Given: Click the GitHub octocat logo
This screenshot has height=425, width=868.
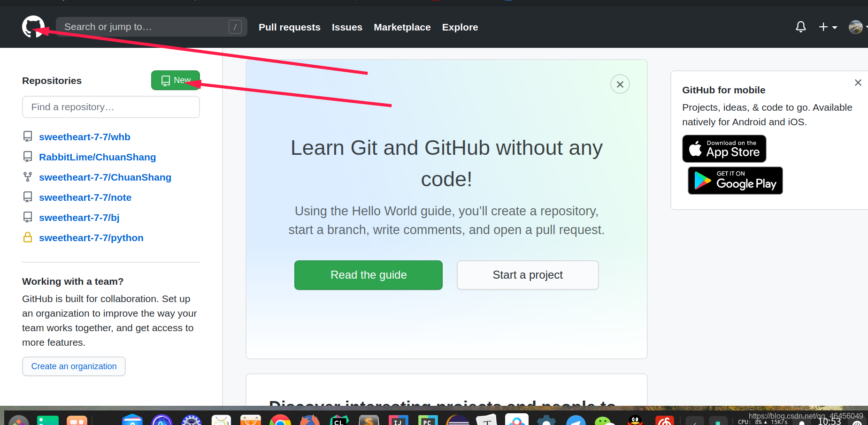Looking at the screenshot, I should tap(33, 27).
